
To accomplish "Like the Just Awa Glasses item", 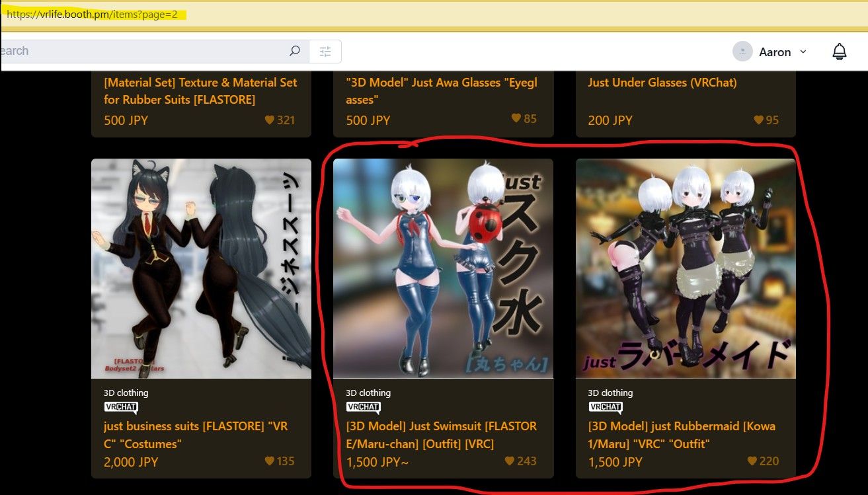I will click(516, 118).
